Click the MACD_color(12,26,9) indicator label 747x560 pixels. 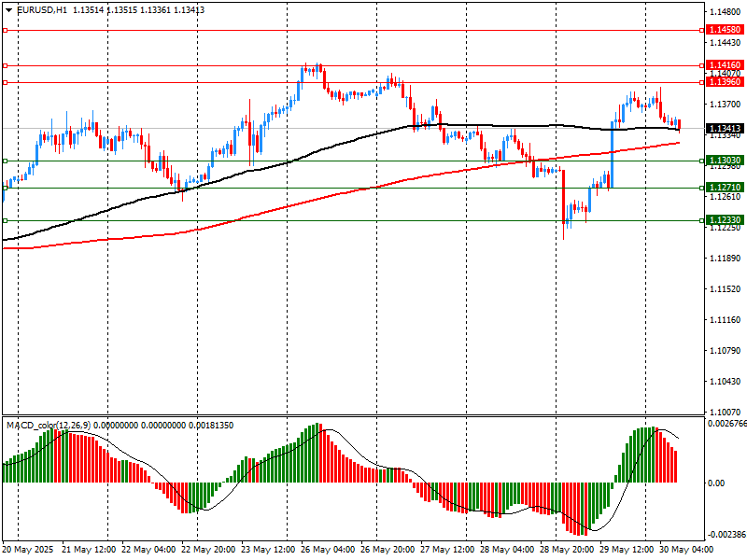point(47,426)
